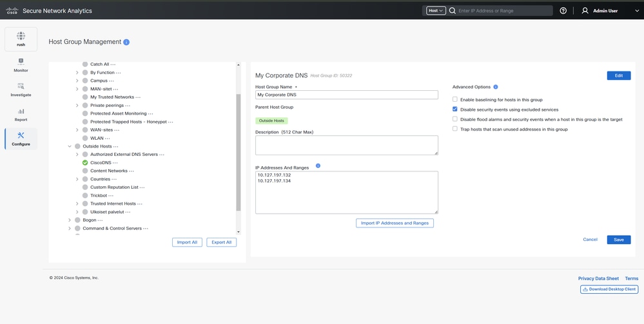Click the Cancel link
The height and width of the screenshot is (324, 644).
[590, 240]
